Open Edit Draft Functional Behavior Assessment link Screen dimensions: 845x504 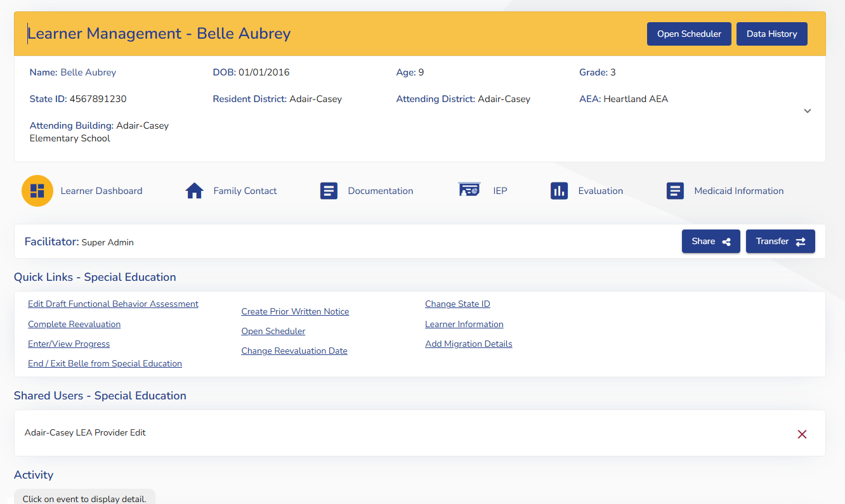(x=113, y=304)
